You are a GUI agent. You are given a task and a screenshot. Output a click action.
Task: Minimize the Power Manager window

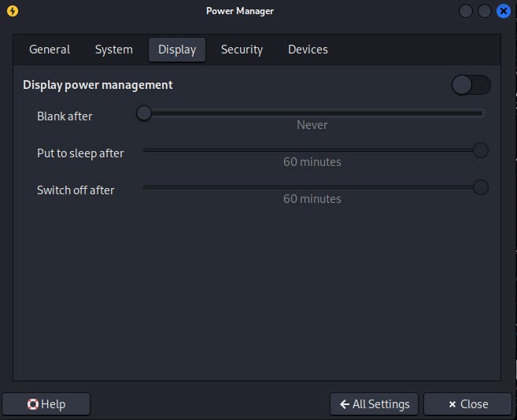point(467,11)
